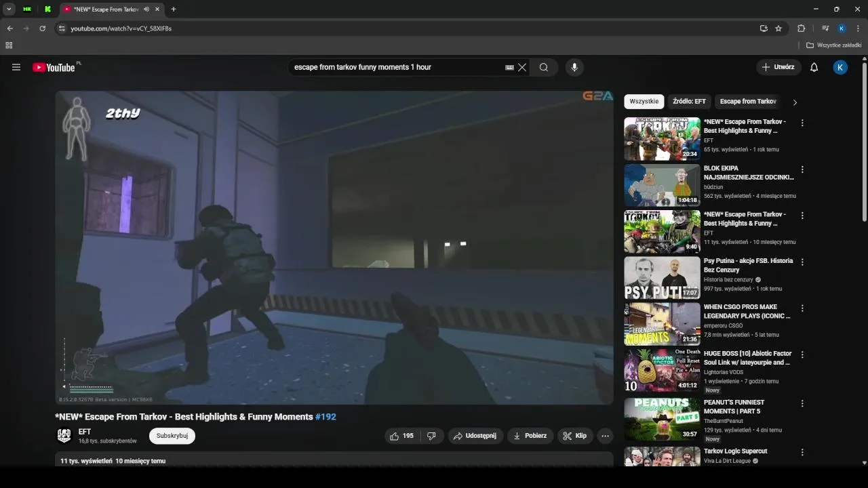Select the Wszystkie filter chip

click(644, 102)
